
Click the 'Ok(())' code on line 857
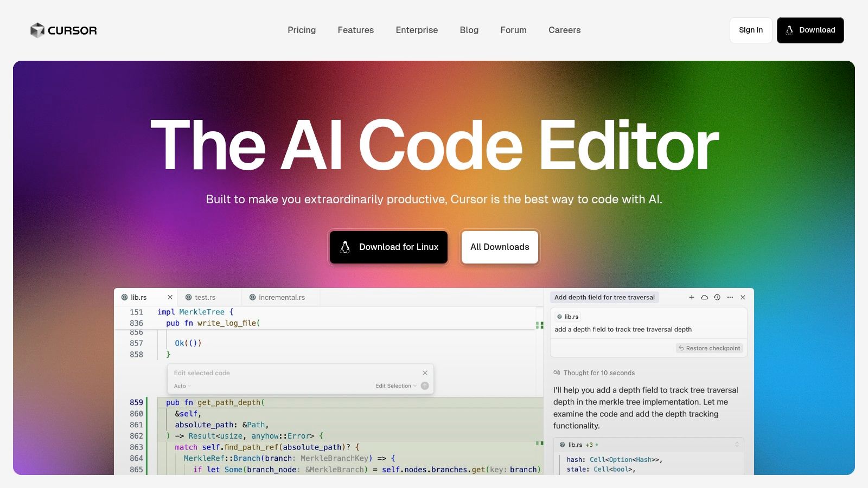pos(188,343)
